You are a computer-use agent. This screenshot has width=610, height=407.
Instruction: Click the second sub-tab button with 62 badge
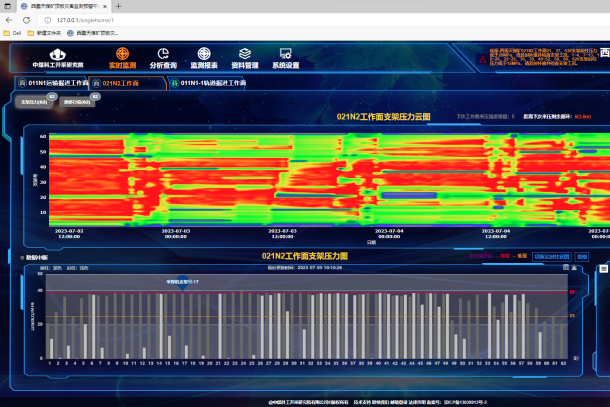click(76, 101)
